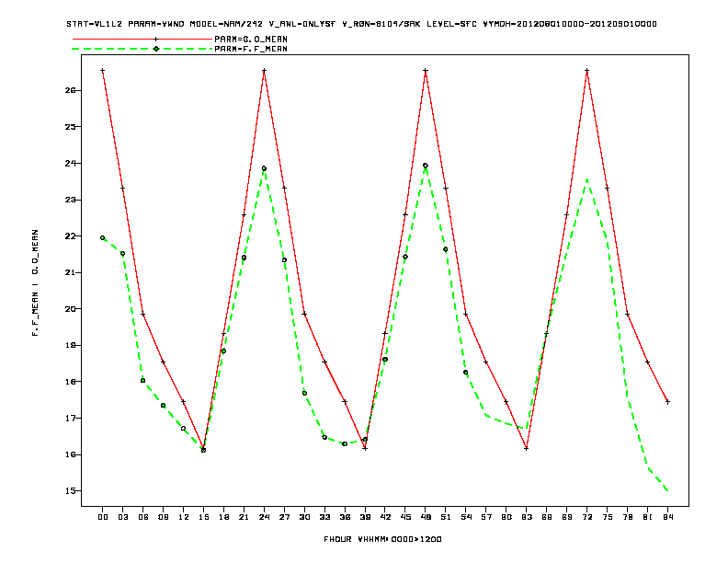Click y-axis tick label 15

coord(71,491)
